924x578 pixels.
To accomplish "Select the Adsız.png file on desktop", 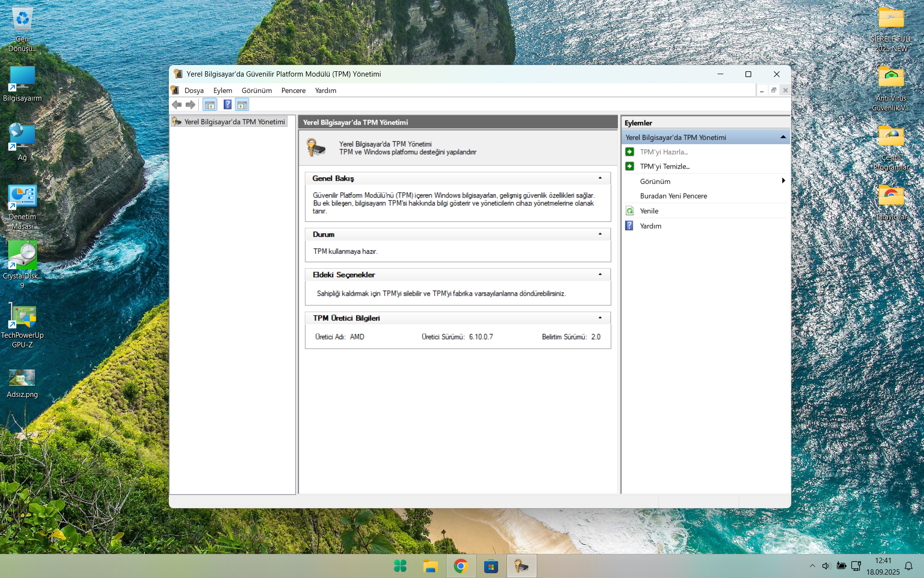I will click(22, 383).
